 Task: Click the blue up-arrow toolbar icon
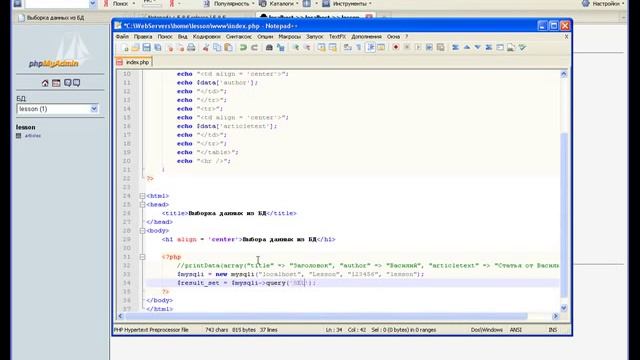467,48
